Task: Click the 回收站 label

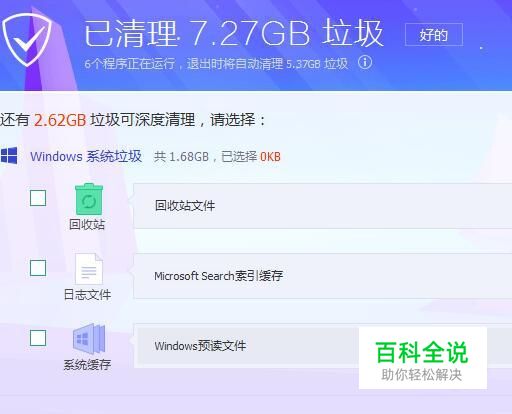Action: pyautogui.click(x=87, y=224)
